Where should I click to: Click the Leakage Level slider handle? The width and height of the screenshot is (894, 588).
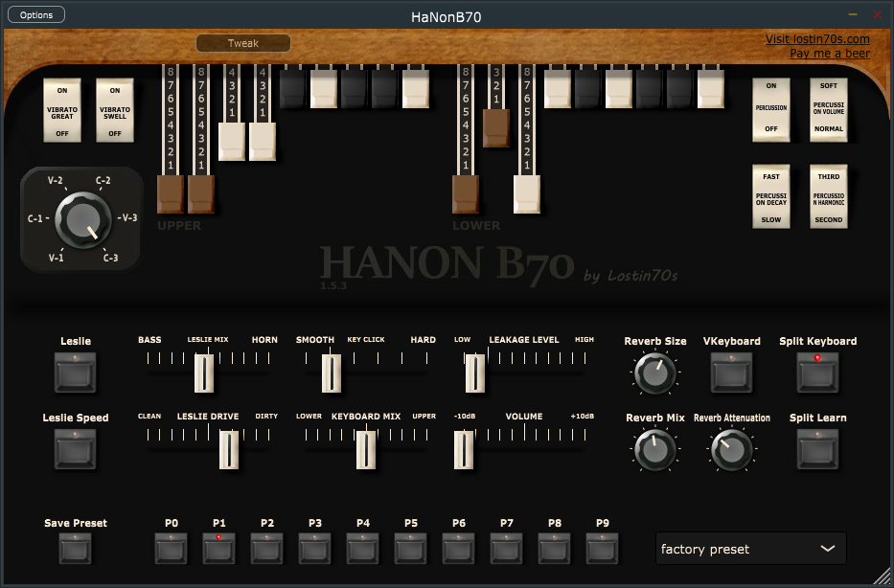[475, 373]
